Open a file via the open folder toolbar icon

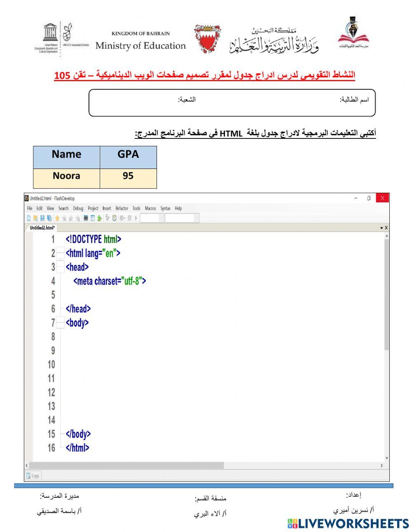point(36,218)
